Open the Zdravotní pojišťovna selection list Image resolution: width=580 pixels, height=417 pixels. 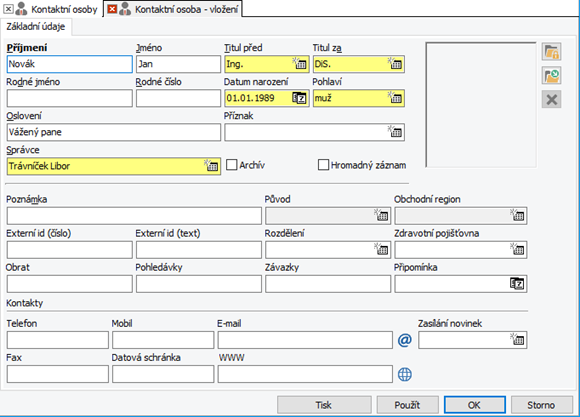(517, 249)
